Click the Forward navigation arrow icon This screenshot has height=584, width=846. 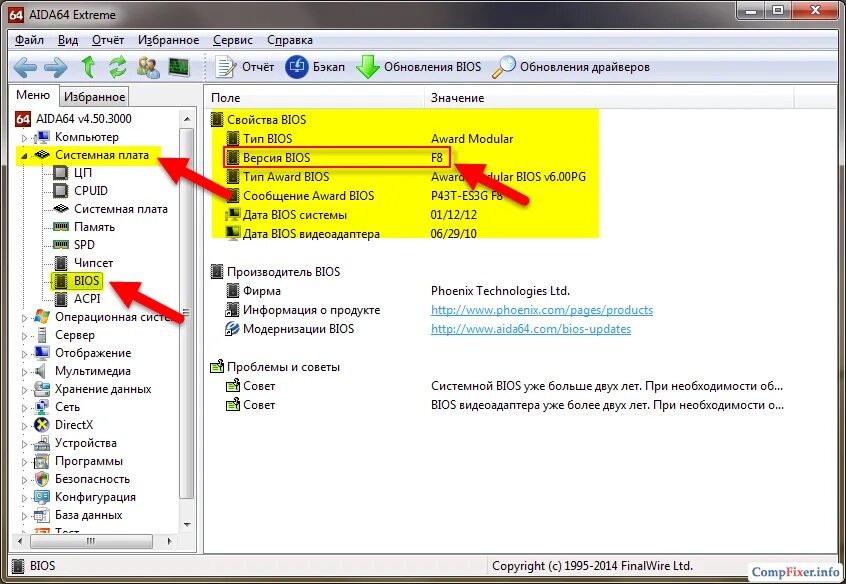(x=56, y=67)
